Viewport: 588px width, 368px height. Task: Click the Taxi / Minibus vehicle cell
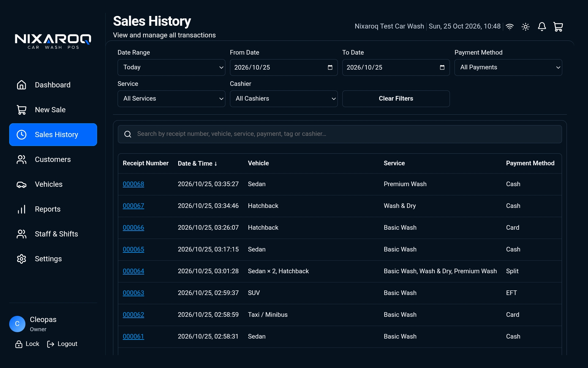[x=268, y=315]
